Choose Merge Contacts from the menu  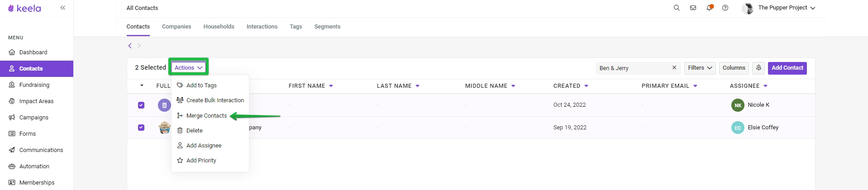(206, 116)
